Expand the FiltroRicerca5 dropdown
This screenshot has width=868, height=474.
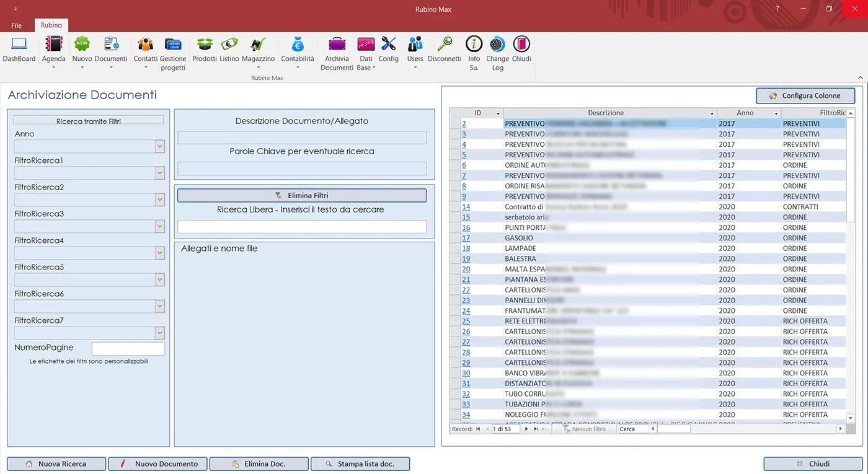[x=160, y=279]
